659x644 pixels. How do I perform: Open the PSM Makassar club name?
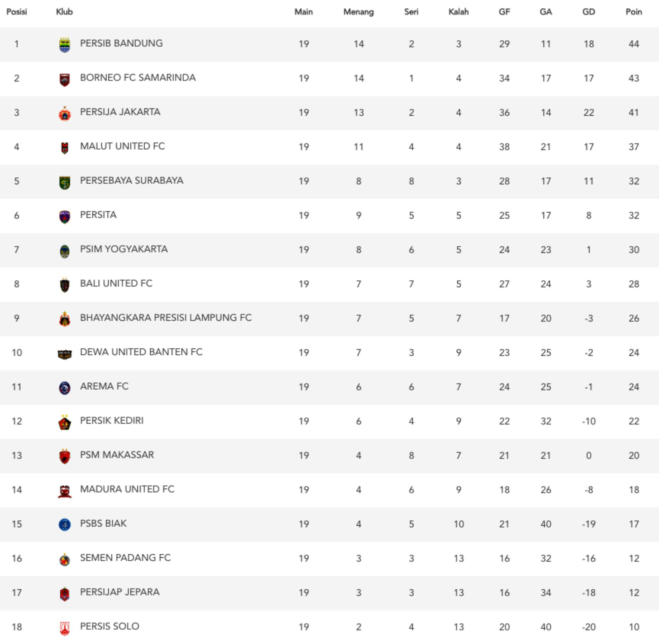[117, 455]
